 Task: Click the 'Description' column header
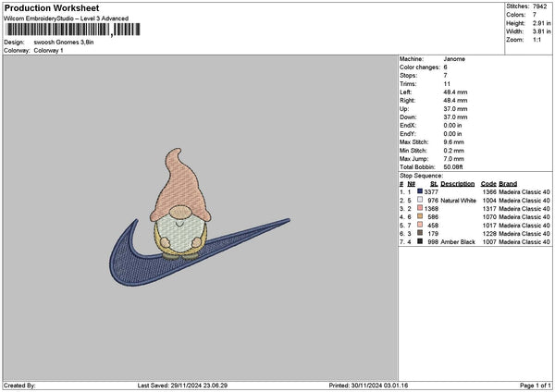pyautogui.click(x=457, y=184)
